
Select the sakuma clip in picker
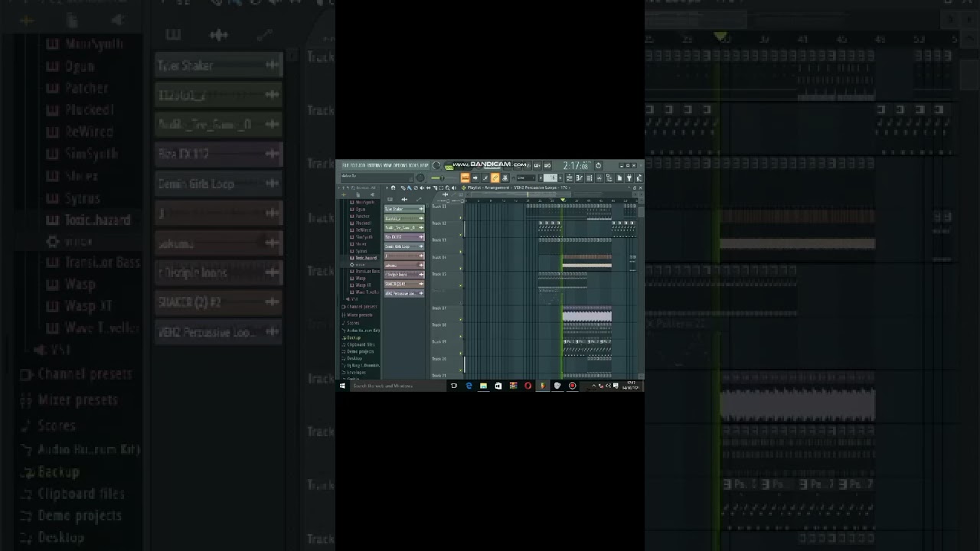click(x=404, y=266)
